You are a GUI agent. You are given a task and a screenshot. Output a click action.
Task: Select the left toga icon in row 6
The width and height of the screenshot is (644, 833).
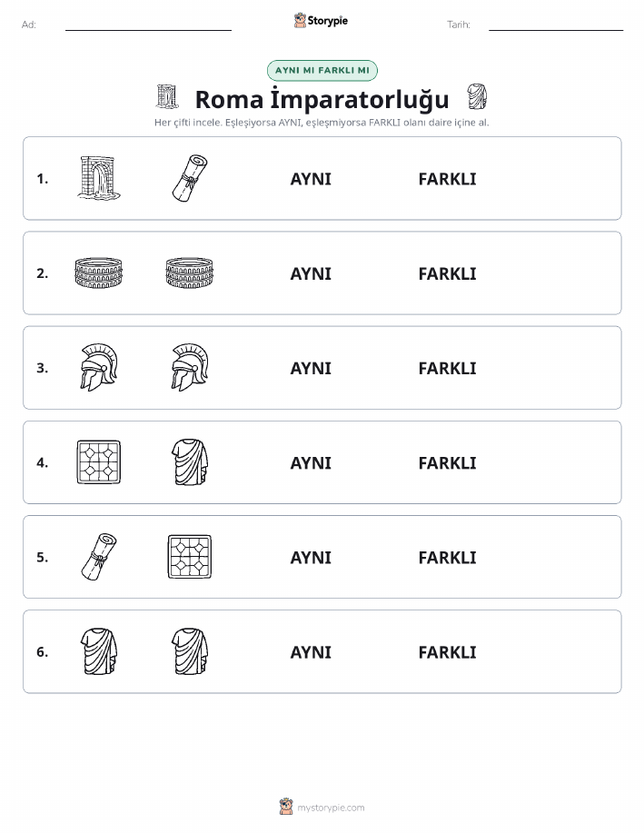pyautogui.click(x=99, y=651)
